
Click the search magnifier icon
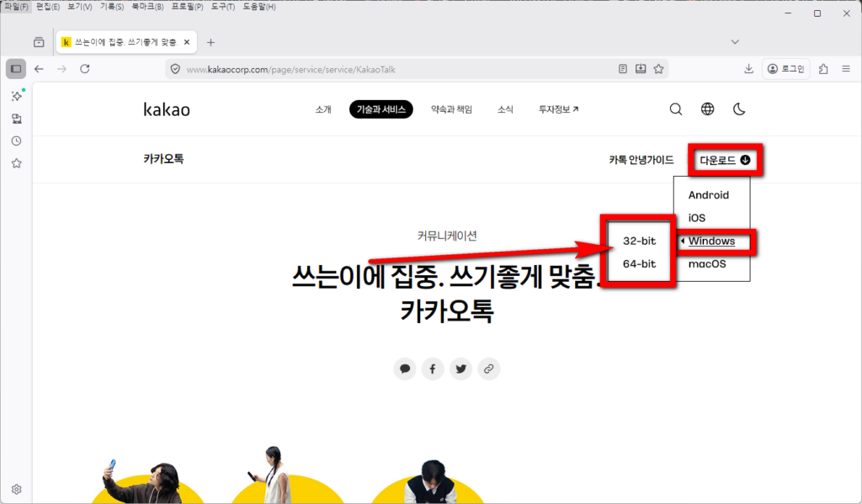click(676, 109)
